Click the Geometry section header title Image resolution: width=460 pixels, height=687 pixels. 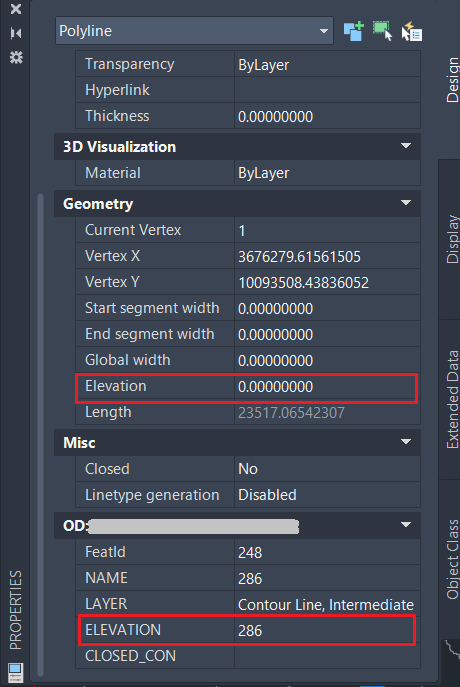98,204
